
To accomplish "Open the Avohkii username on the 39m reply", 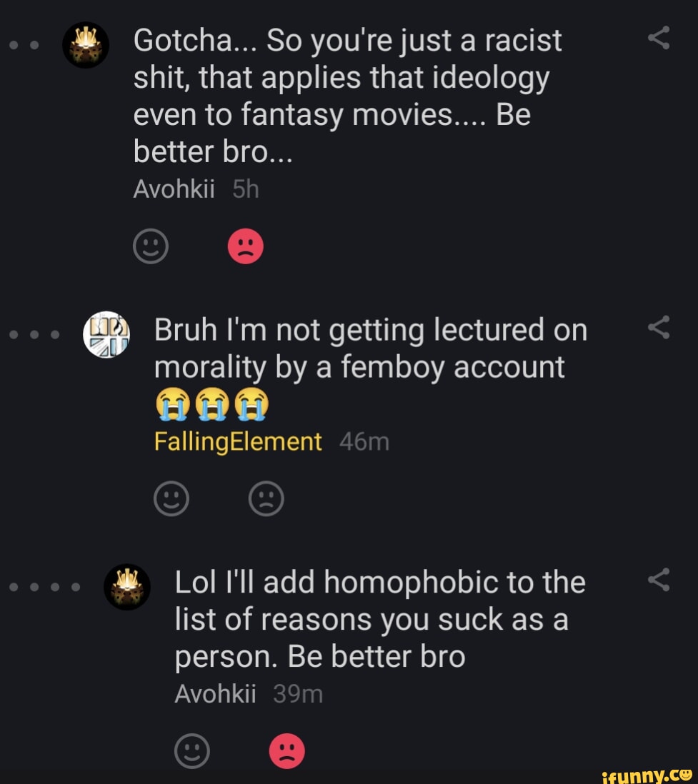I will pos(215,693).
